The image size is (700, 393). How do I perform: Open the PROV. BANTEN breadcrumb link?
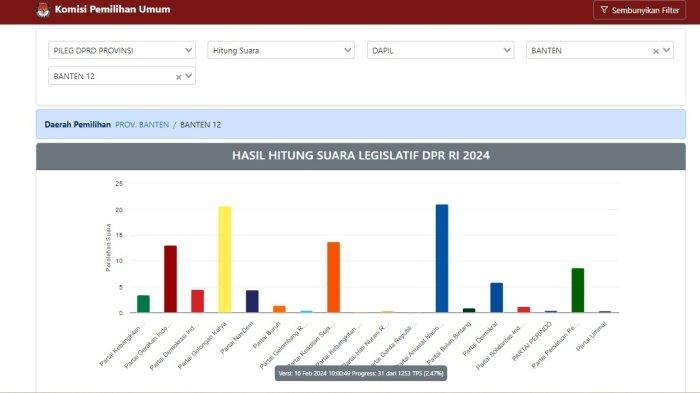(x=142, y=125)
